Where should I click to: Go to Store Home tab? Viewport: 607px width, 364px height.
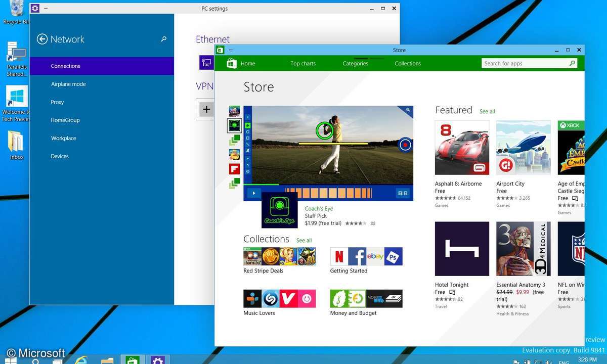click(248, 63)
